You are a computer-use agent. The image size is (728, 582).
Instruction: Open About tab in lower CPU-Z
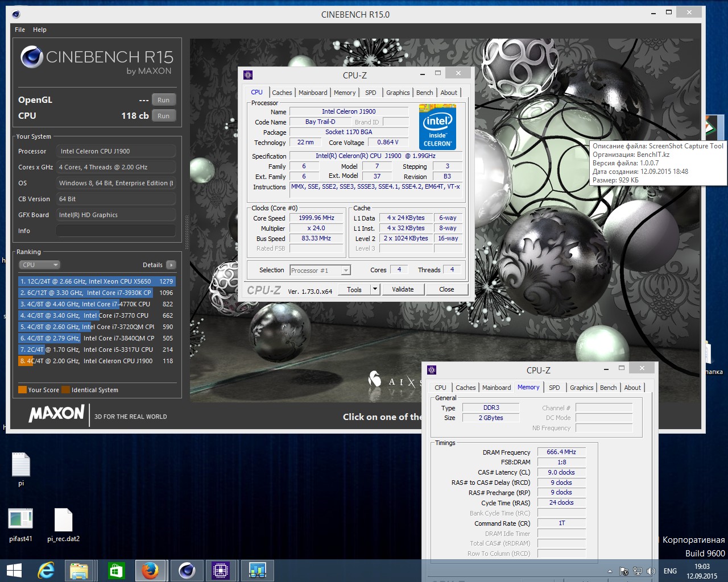tap(632, 388)
